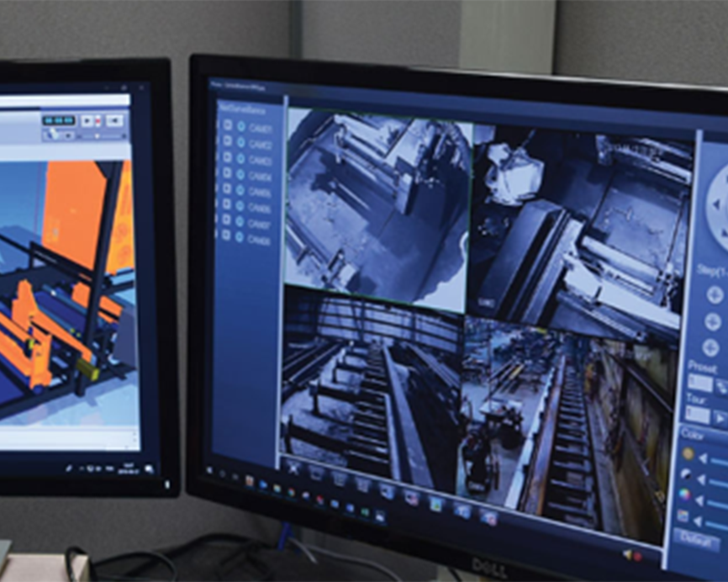Viewport: 728px width, 582px height.
Task: Click the first round plus button under Step
Action: pos(715,294)
